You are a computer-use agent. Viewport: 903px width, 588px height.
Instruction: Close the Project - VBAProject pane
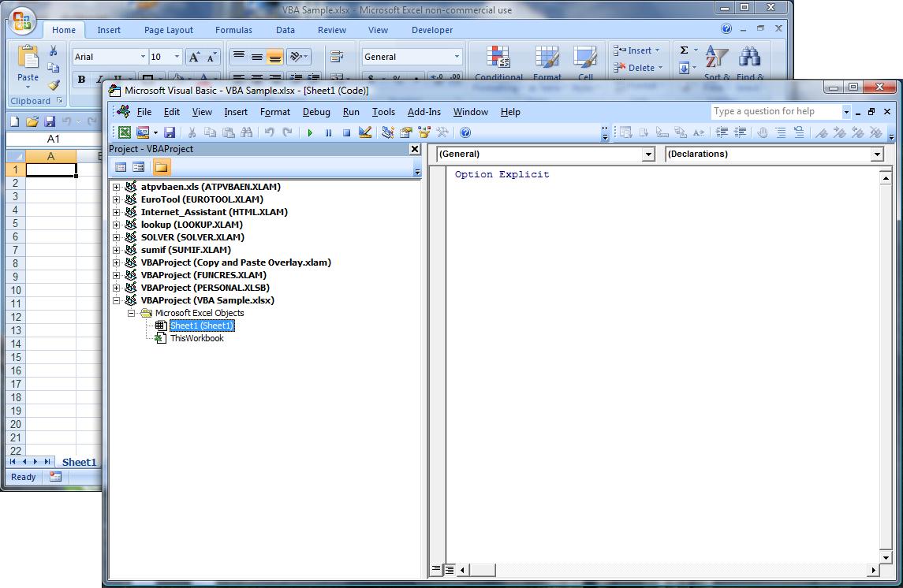415,149
